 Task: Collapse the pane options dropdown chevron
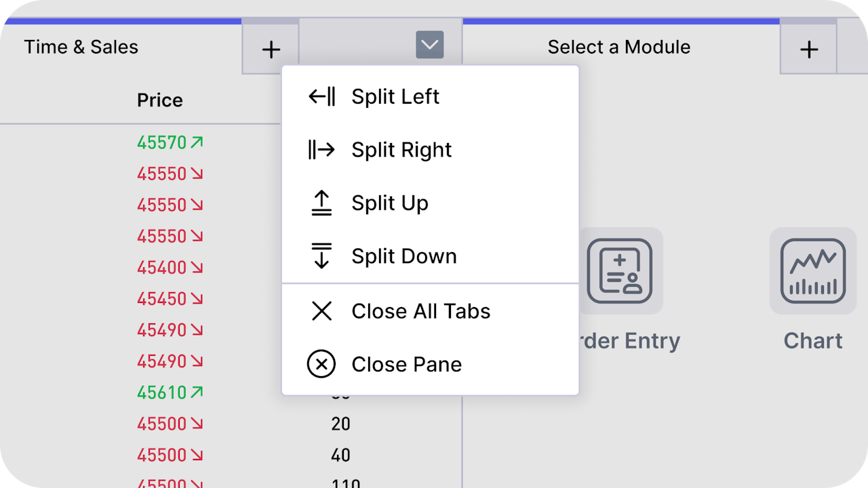(429, 45)
